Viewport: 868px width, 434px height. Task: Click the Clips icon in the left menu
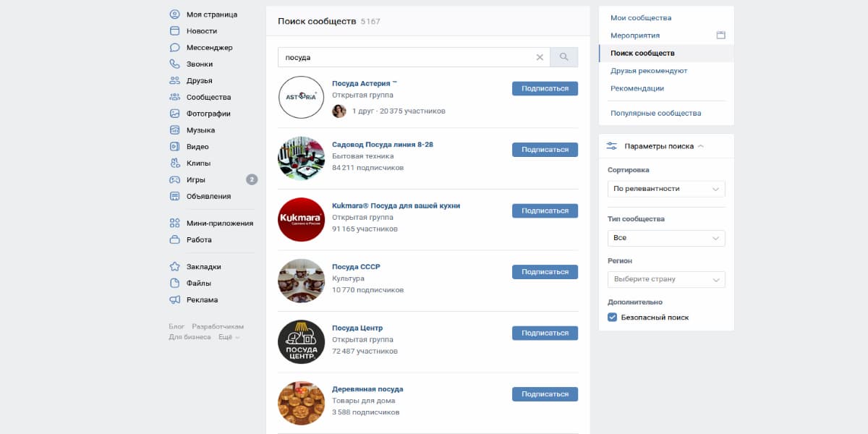click(x=174, y=163)
